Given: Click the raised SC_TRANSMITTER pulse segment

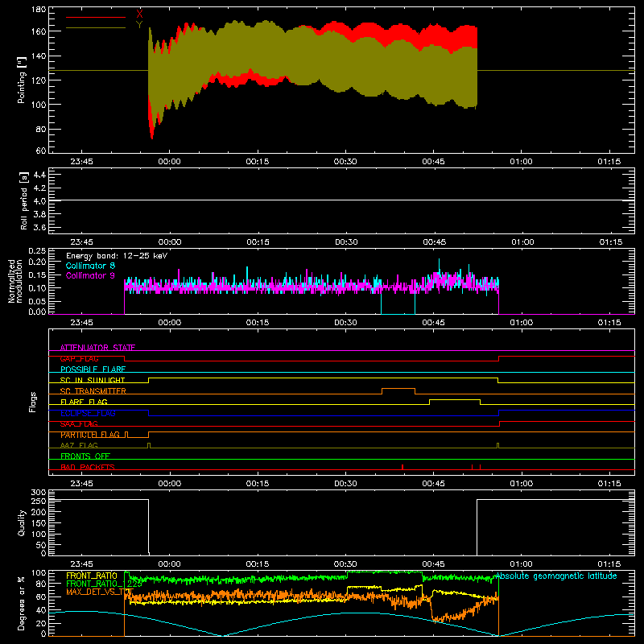Looking at the screenshot, I should tap(398, 389).
